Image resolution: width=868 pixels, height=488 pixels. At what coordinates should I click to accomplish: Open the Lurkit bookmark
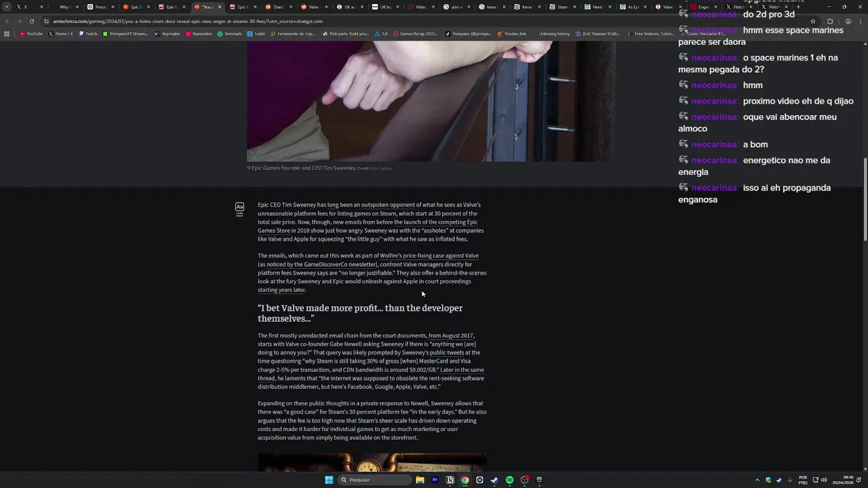click(256, 33)
